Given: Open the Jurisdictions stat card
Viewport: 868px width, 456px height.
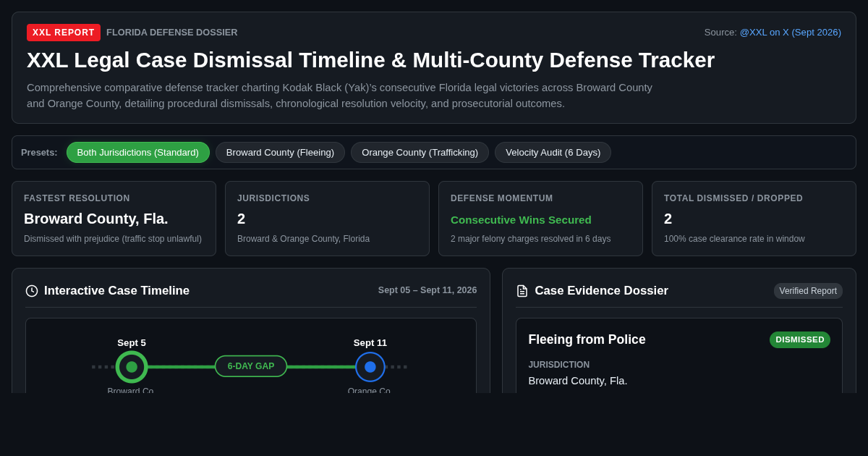Looking at the screenshot, I should point(327,219).
